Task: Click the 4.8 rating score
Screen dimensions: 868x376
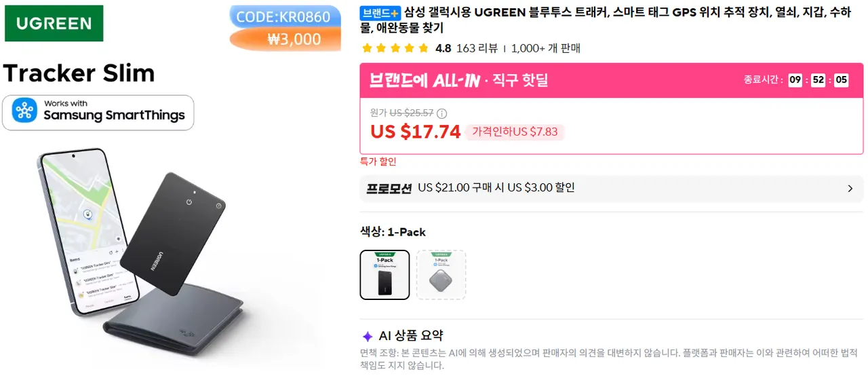Action: coord(443,48)
